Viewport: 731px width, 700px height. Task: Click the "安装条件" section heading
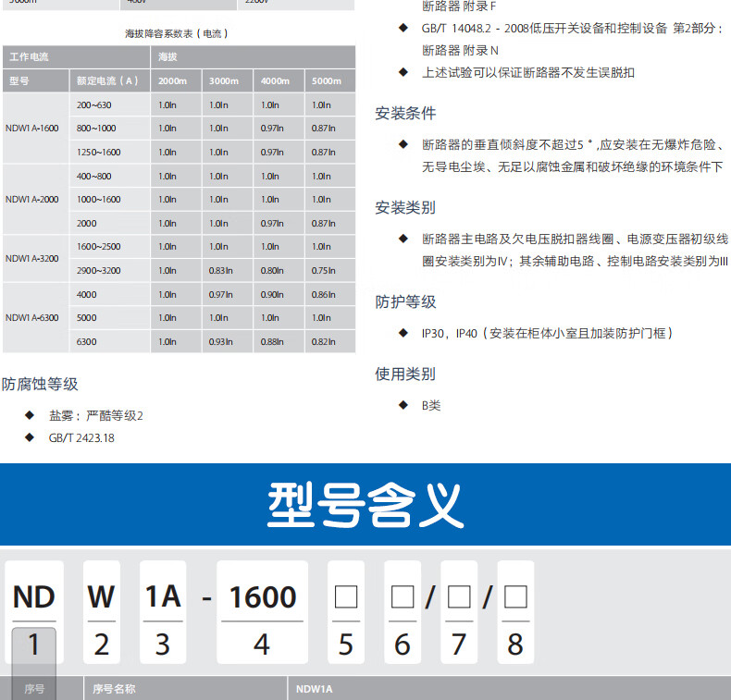pyautogui.click(x=405, y=114)
